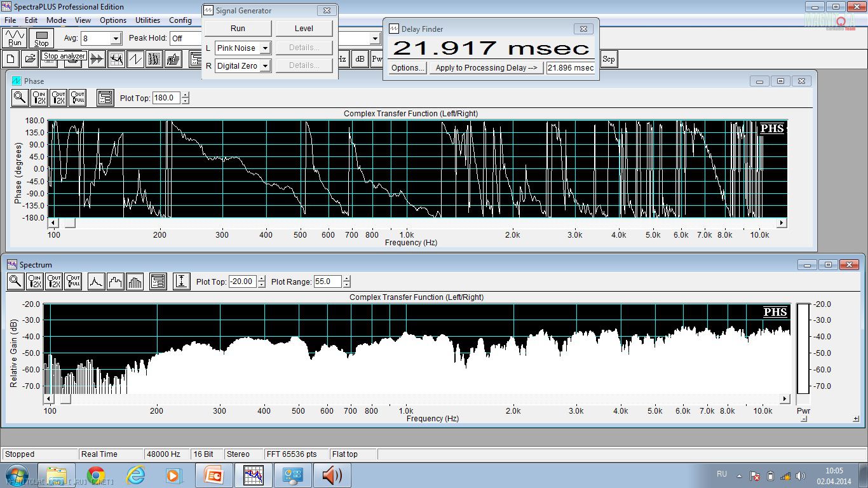Image resolution: width=868 pixels, height=488 pixels.
Task: Open a file using the folder icon
Action: (29, 60)
